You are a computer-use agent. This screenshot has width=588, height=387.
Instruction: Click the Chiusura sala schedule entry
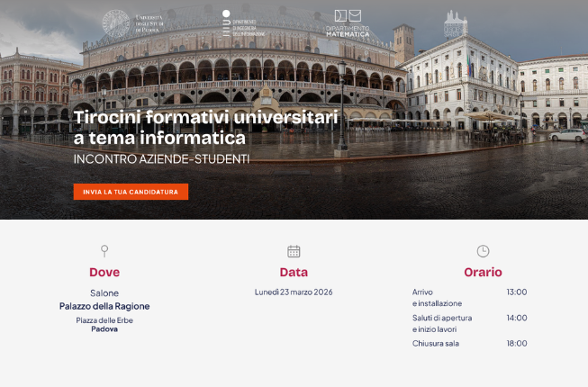[436, 344]
